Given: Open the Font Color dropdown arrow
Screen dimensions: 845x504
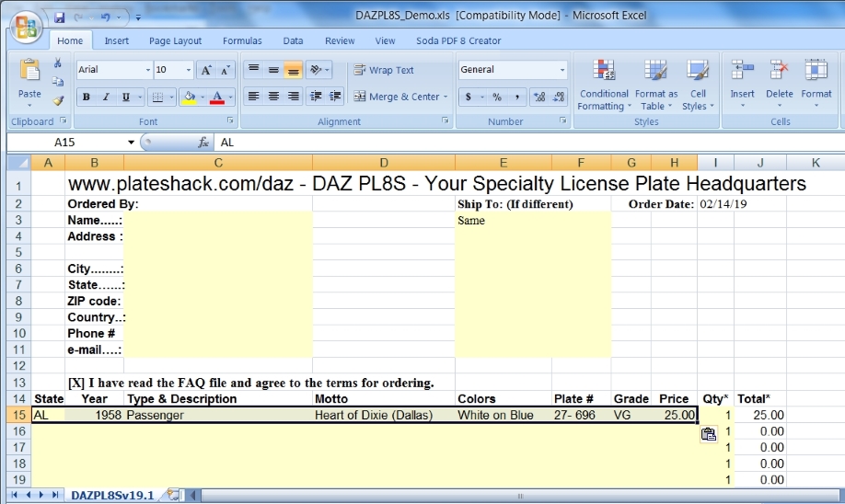Looking at the screenshot, I should point(231,97).
